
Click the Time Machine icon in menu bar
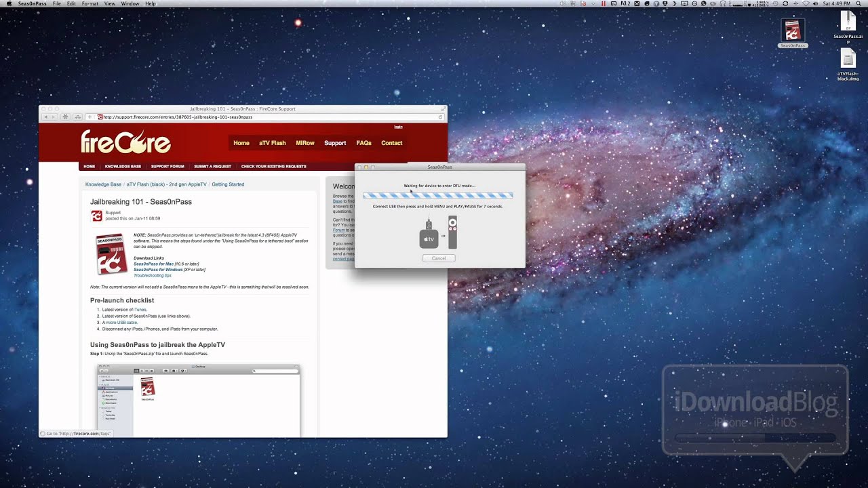click(775, 3)
